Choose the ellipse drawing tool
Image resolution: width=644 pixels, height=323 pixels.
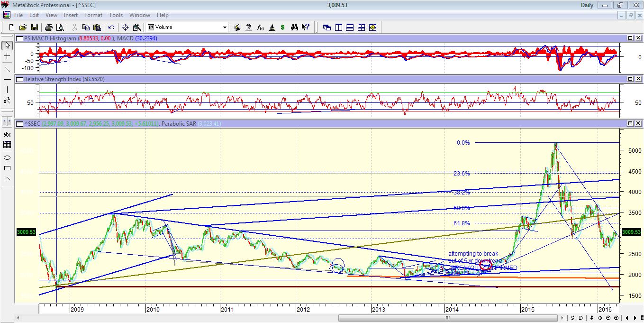pos(7,157)
